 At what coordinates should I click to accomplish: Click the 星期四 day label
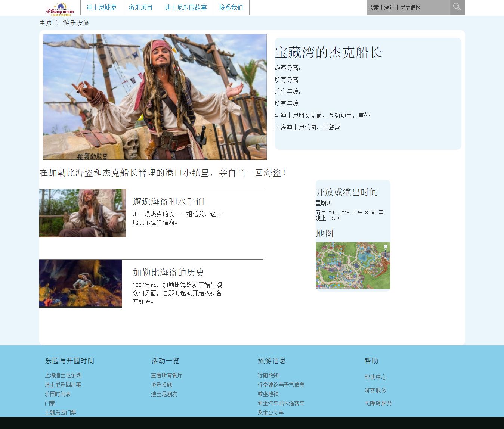coord(324,203)
